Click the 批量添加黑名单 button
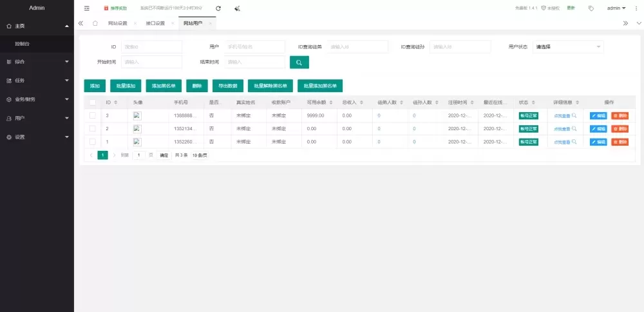Viewport: 644px width, 312px height. [320, 86]
